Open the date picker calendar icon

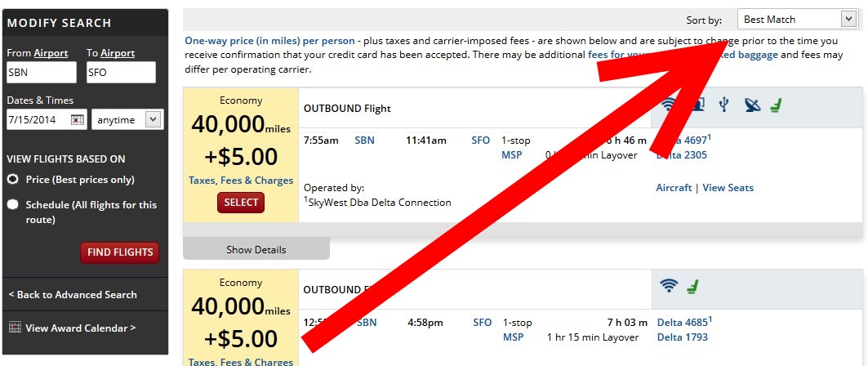(x=78, y=119)
